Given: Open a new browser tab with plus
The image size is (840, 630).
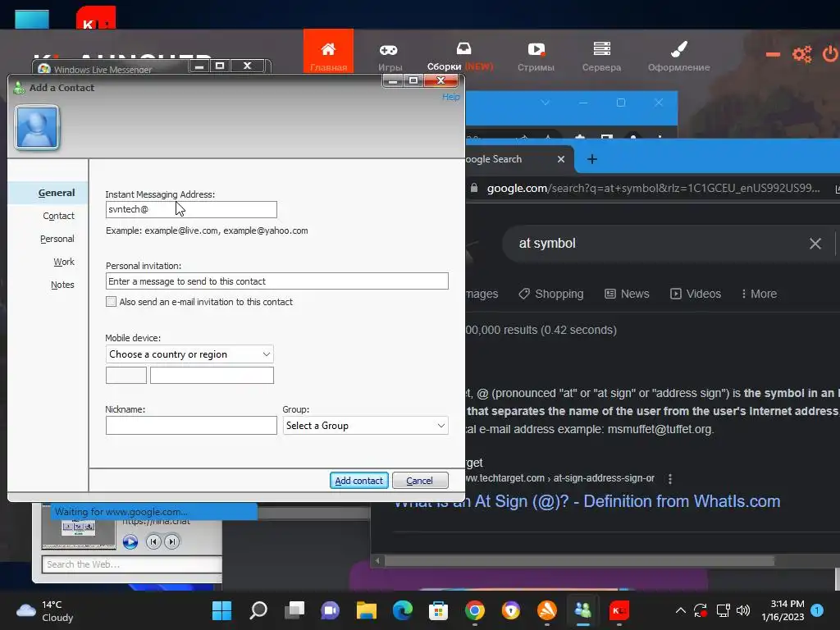Looking at the screenshot, I should click(592, 159).
